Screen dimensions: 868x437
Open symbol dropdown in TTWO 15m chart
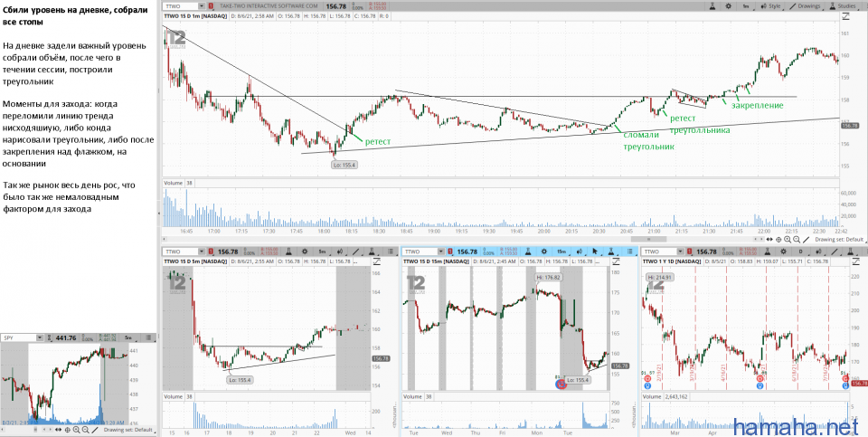coord(440,252)
